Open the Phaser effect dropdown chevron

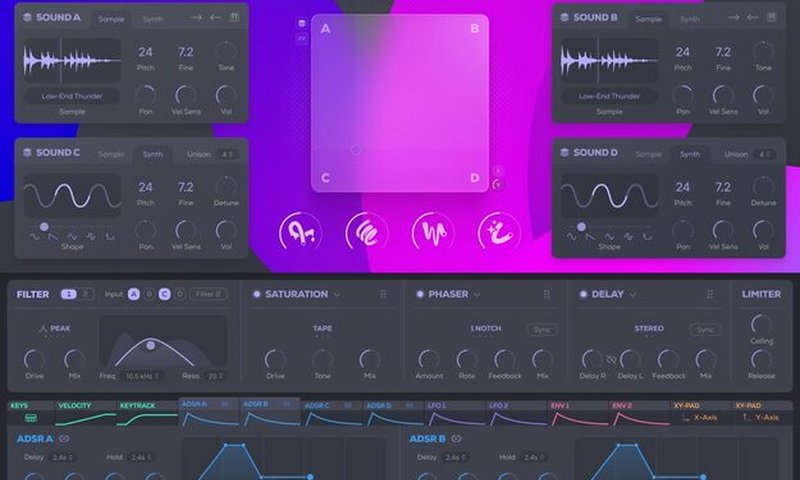point(477,295)
